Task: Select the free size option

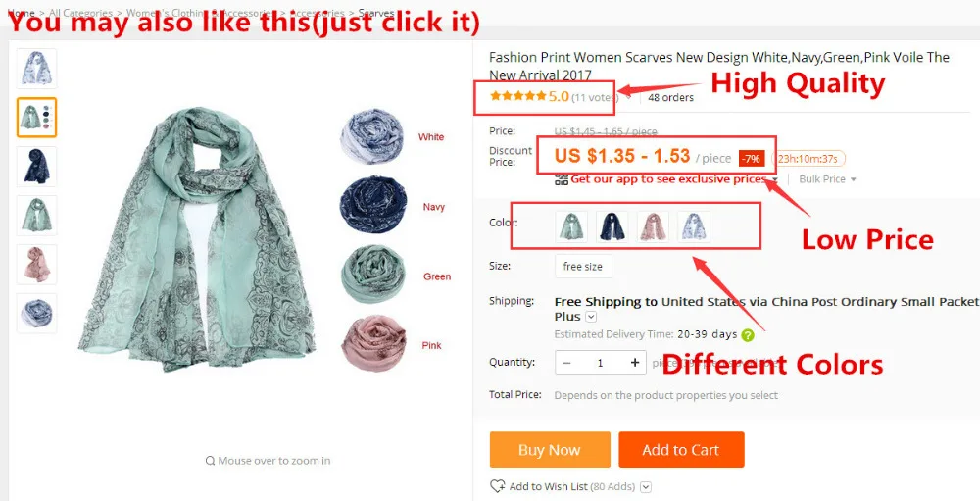Action: coord(582,267)
